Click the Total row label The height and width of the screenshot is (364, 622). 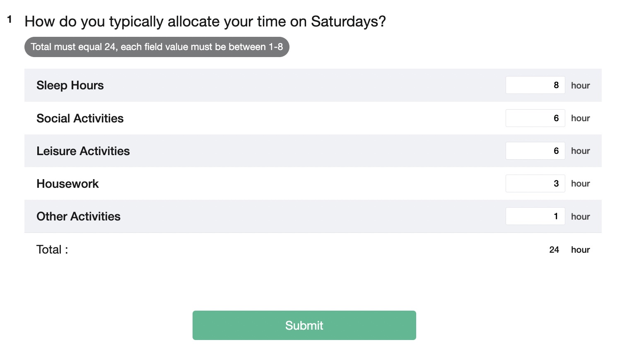(x=51, y=249)
